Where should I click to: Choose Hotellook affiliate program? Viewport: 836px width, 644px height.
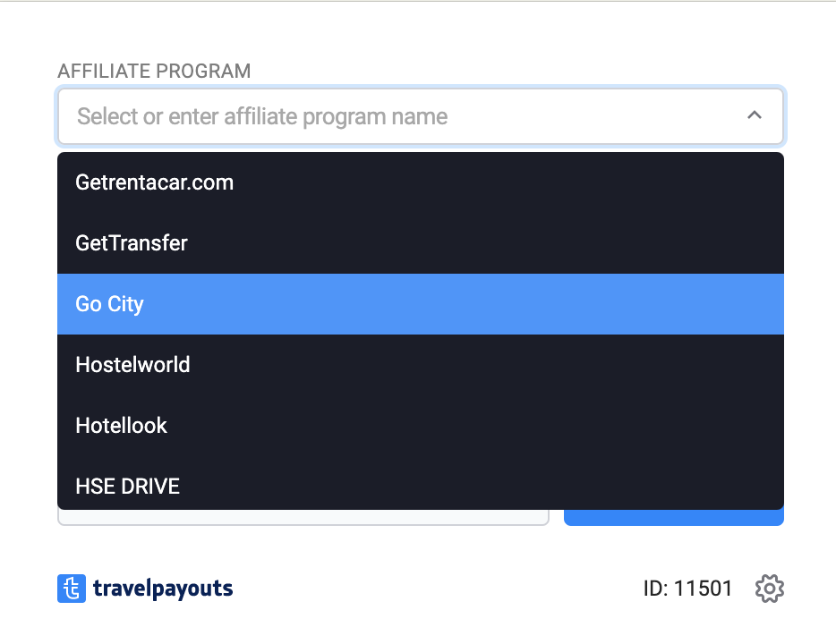click(421, 426)
